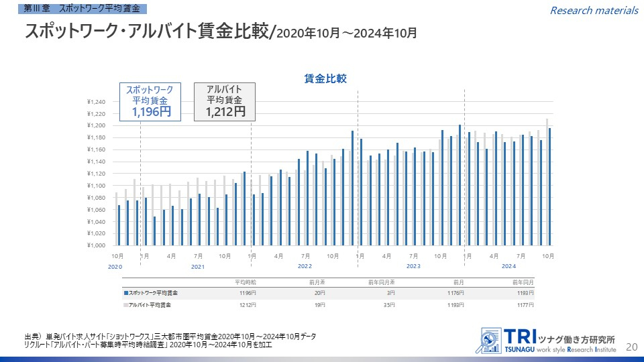Click the 2024 year label on x-axis
This screenshot has width=644, height=362.
coord(509,267)
